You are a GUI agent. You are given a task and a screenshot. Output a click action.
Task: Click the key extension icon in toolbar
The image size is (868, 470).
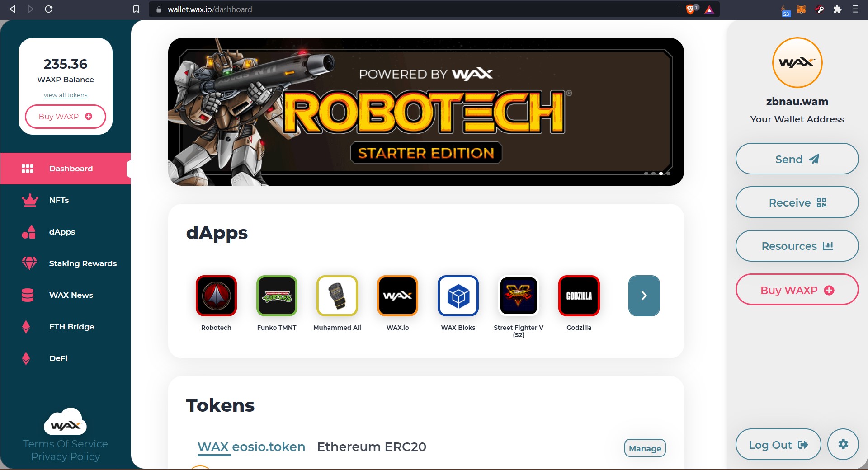tap(820, 9)
